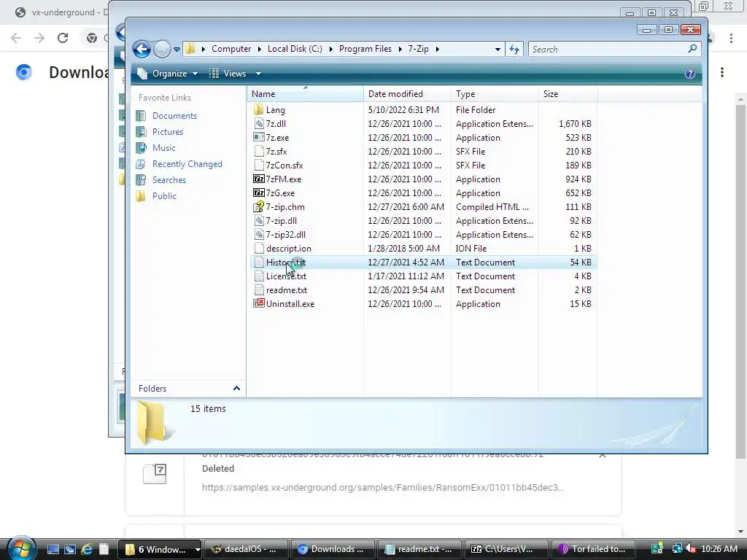Viewport: 747px width, 560px height.
Task: Select the License.txt file icon
Action: coord(259,276)
